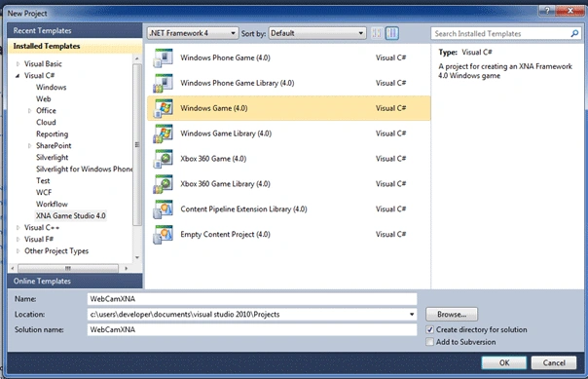Viewport: 588px width, 379px height.
Task: Click the Name field containing WebCamXNA
Action: [252, 299]
